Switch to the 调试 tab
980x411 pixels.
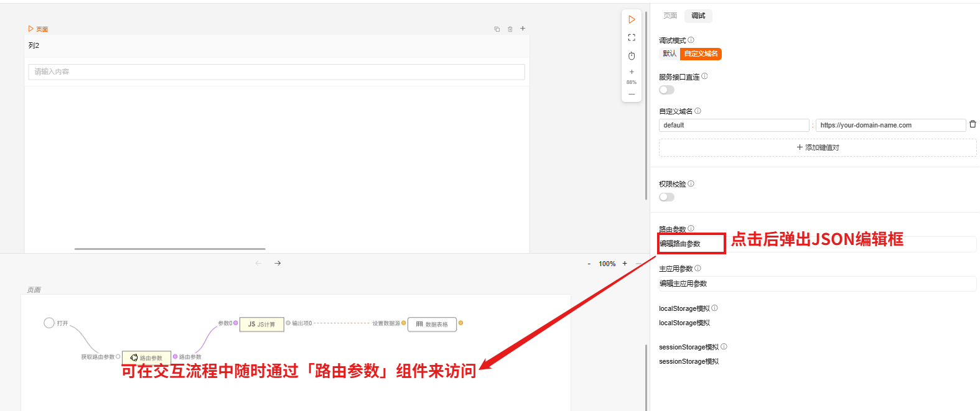(x=698, y=16)
